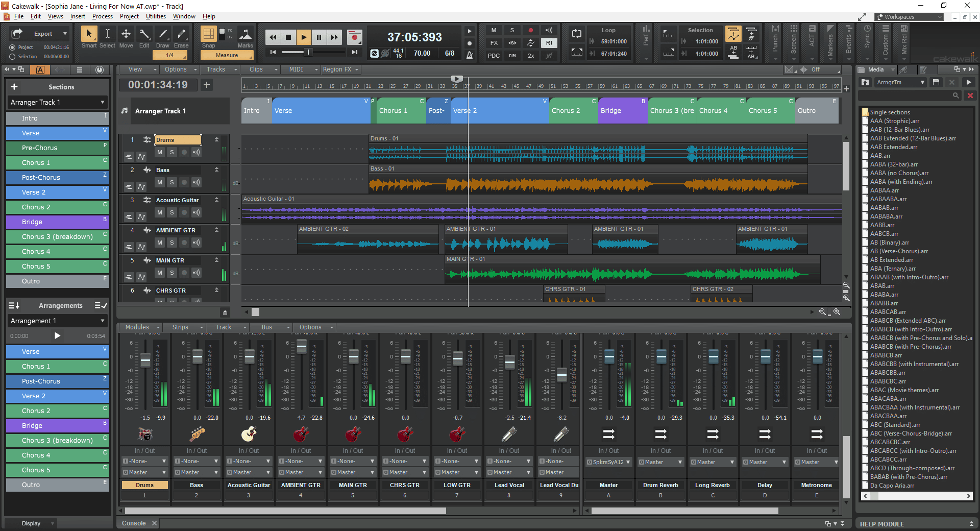Open Arrangement 1 dropdown

point(57,321)
